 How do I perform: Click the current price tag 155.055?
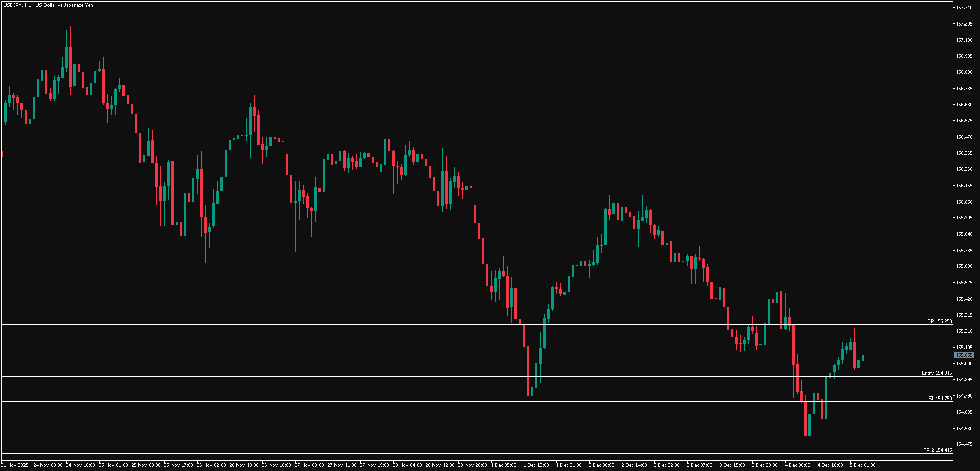coord(964,355)
